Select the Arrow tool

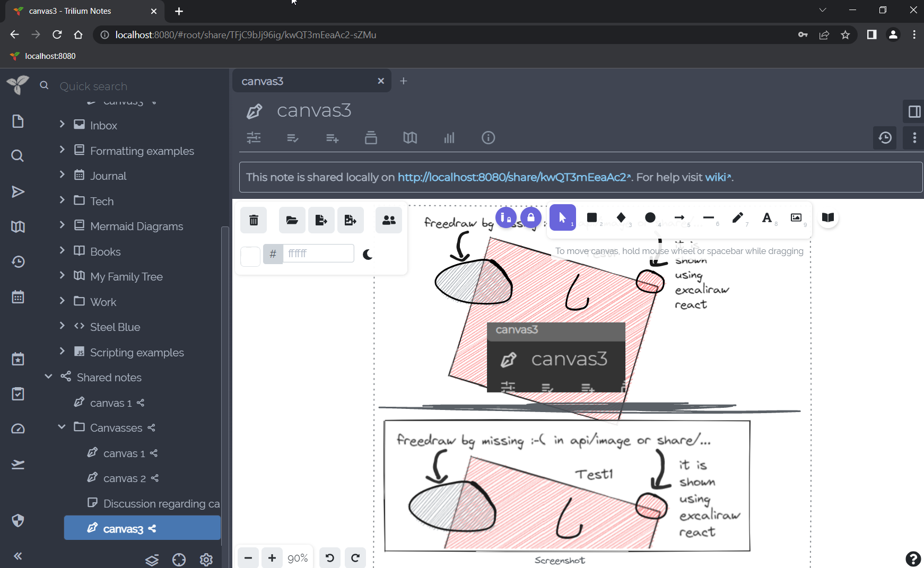click(x=679, y=217)
